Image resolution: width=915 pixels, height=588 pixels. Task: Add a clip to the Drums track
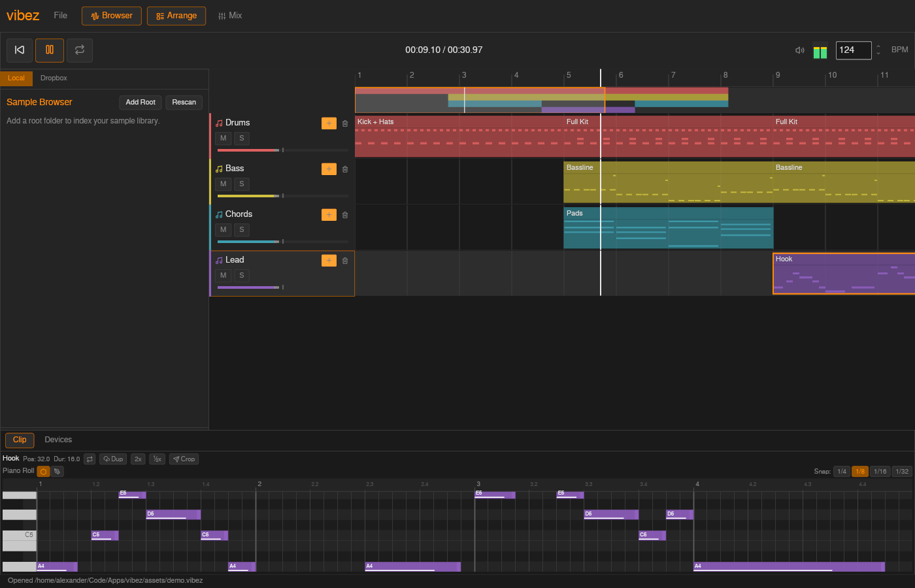coord(329,123)
